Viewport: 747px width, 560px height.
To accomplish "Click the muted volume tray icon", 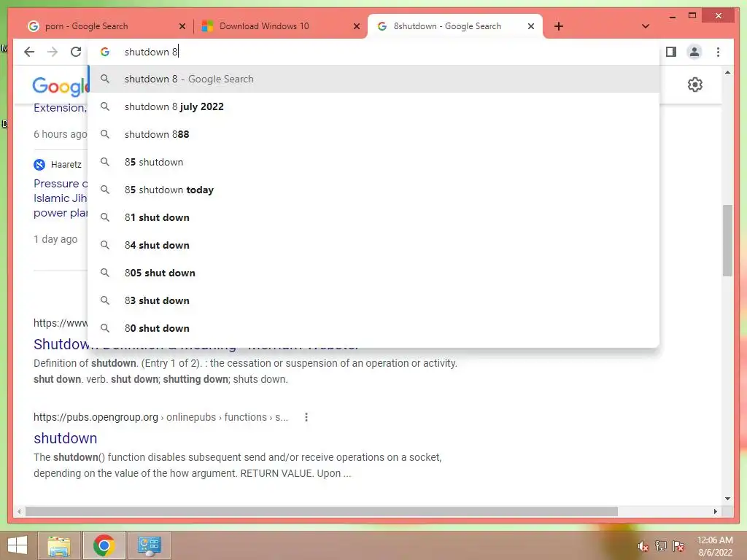I will point(643,546).
